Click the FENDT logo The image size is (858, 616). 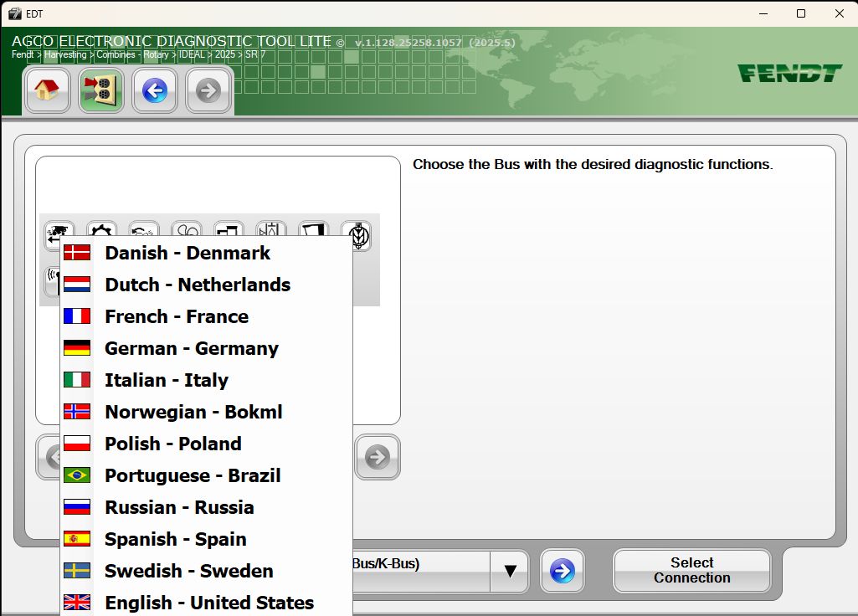pyautogui.click(x=789, y=74)
